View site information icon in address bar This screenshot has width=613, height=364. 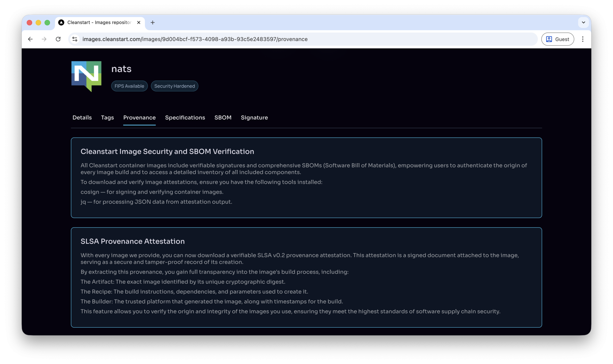click(x=75, y=39)
